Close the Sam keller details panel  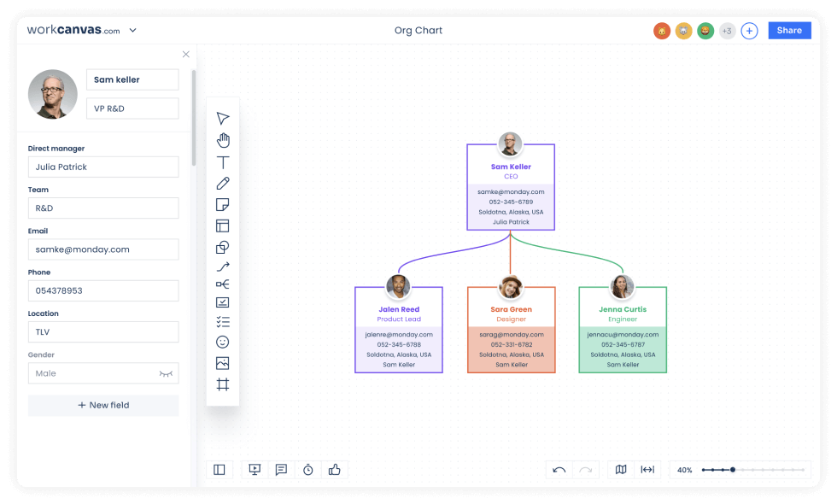coord(186,55)
